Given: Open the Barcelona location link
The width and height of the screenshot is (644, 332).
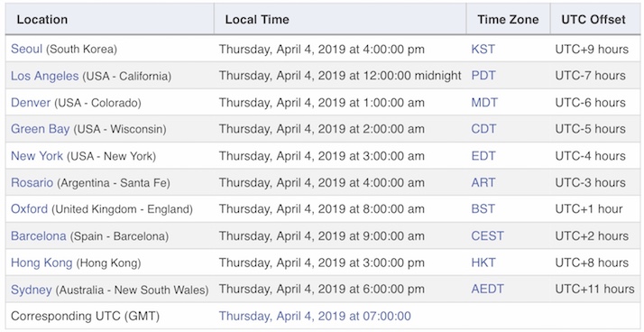Looking at the screenshot, I should 39,235.
